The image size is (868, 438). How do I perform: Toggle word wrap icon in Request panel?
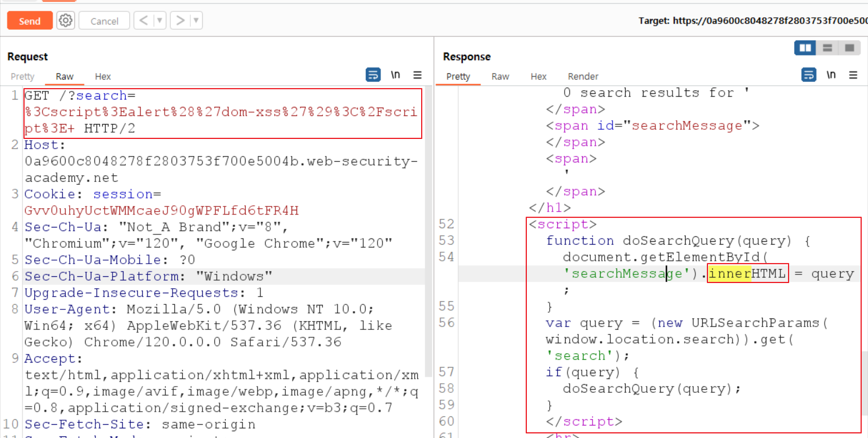click(373, 75)
